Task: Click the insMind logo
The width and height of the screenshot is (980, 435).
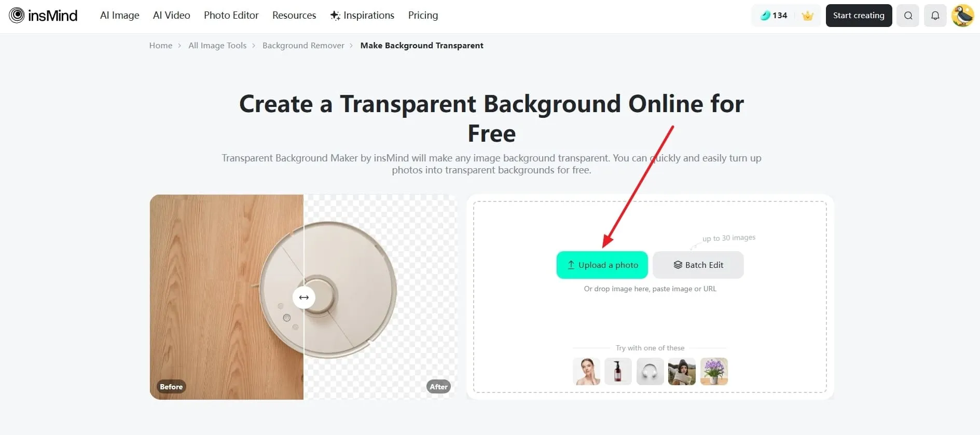Action: pyautogui.click(x=43, y=16)
